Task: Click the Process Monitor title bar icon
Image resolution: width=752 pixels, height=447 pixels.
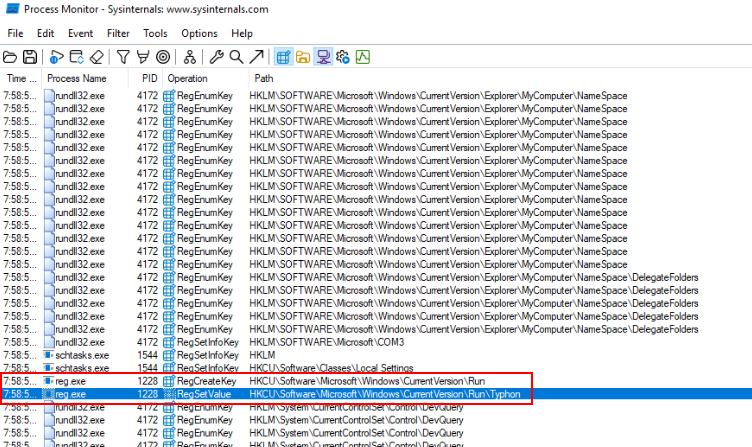Action: tap(12, 9)
